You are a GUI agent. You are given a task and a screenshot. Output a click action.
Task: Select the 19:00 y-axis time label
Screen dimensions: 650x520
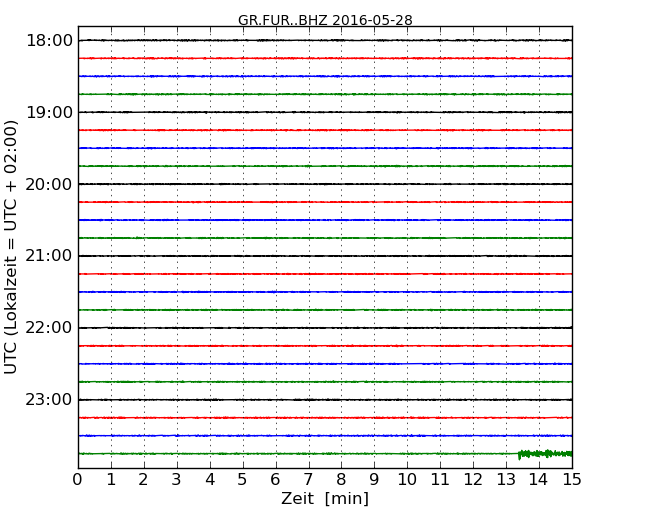49,112
